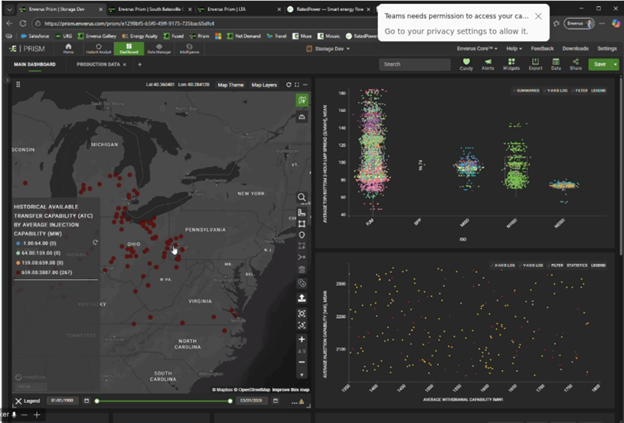Open the Feedback link

(x=542, y=49)
